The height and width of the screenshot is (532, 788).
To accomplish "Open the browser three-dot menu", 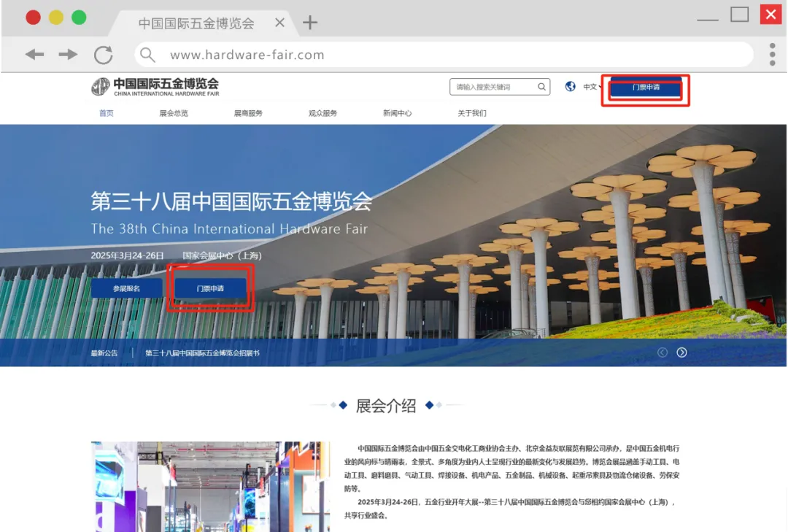I will pyautogui.click(x=772, y=54).
